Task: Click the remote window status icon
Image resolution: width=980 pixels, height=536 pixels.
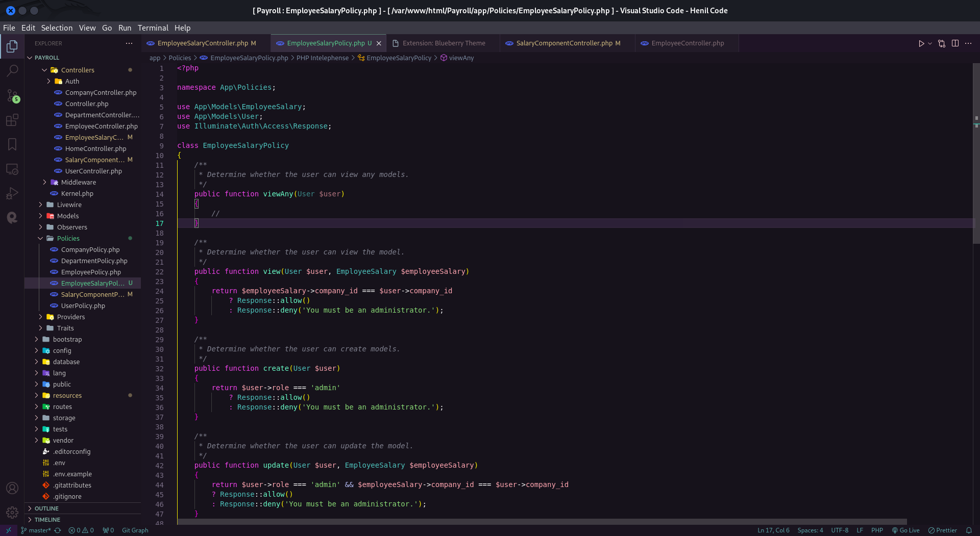Action: pos(9,530)
